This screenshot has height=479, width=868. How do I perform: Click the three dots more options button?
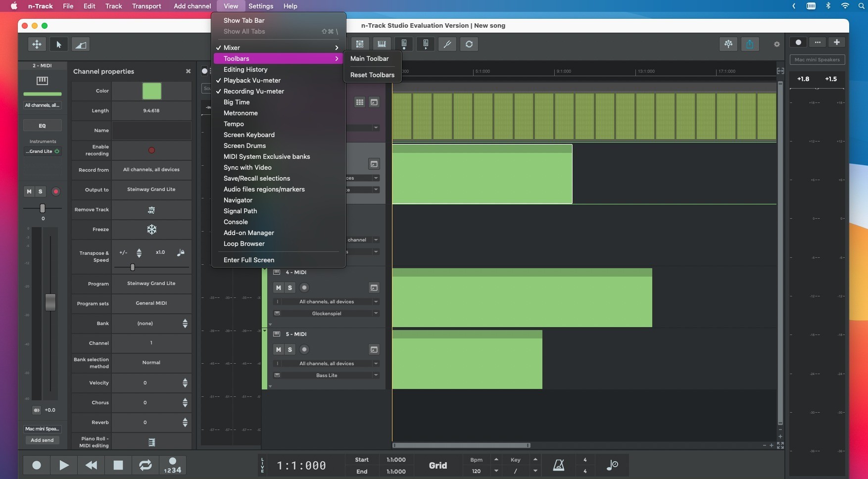coord(818,43)
